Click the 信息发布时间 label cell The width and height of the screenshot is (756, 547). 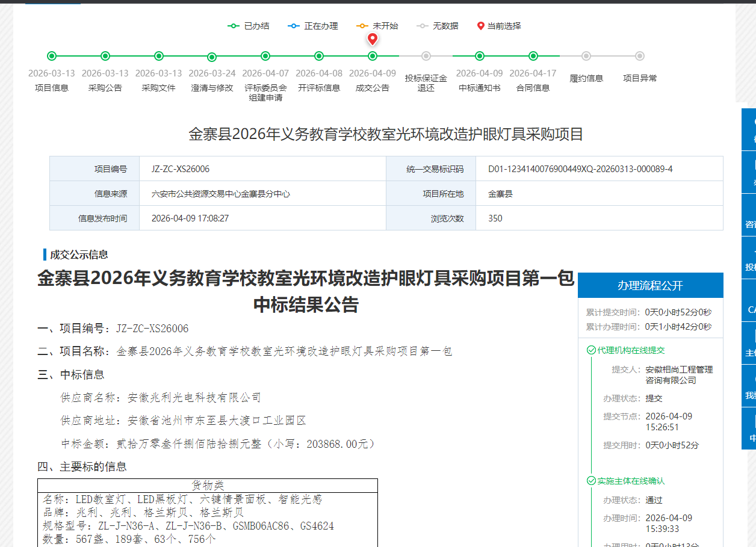pyautogui.click(x=94, y=218)
